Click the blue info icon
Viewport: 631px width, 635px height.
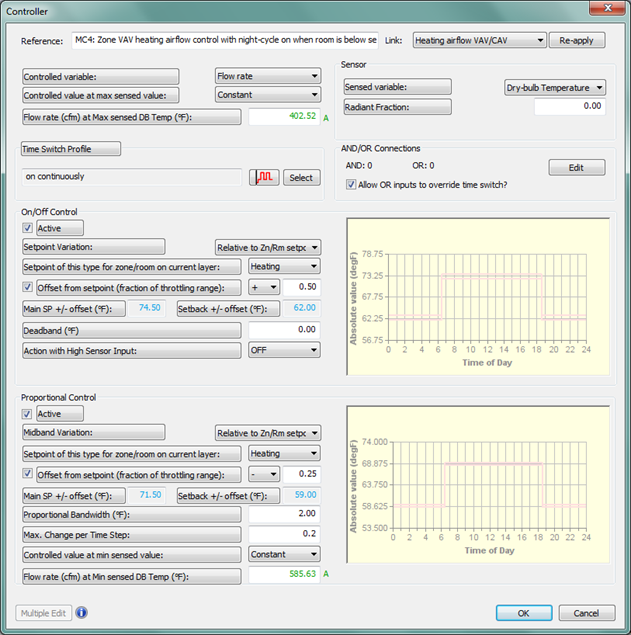pos(82,613)
